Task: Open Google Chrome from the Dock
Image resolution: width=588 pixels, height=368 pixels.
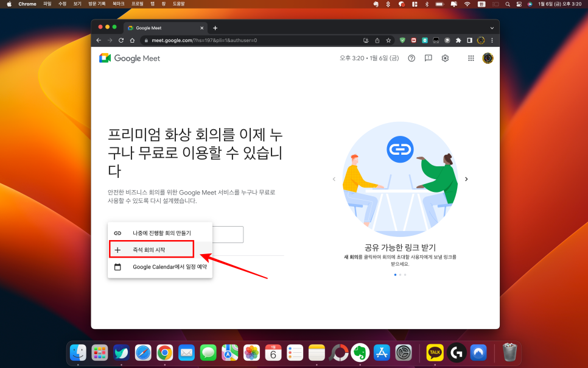Action: pos(165,353)
